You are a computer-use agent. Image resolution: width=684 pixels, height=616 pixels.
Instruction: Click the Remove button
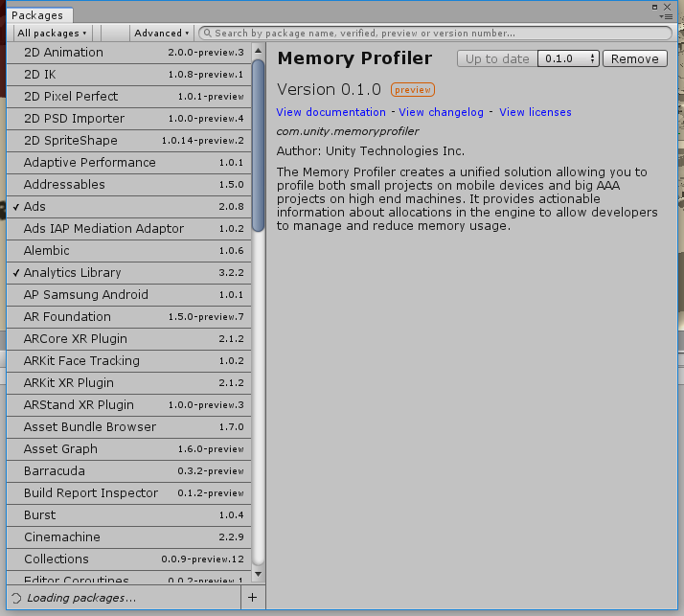click(x=635, y=58)
